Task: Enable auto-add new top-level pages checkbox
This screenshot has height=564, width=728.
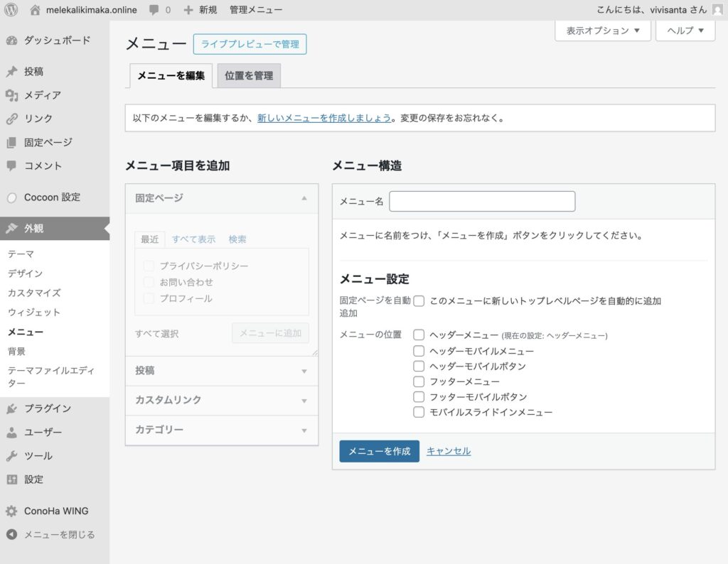Action: pyautogui.click(x=419, y=301)
